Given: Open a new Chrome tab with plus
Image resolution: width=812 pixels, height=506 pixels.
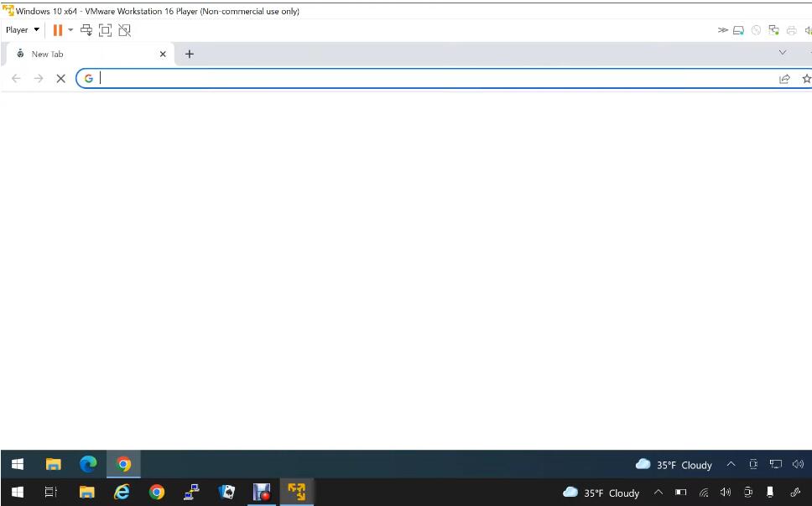Looking at the screenshot, I should (x=190, y=54).
